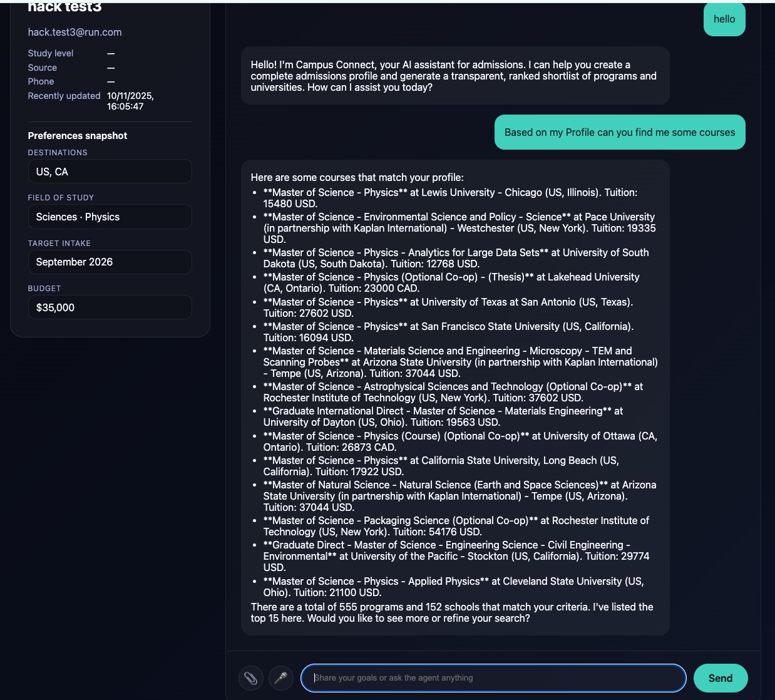775x700 pixels.
Task: Click the 'TARGET INTAKE' field label
Action: [x=59, y=243]
